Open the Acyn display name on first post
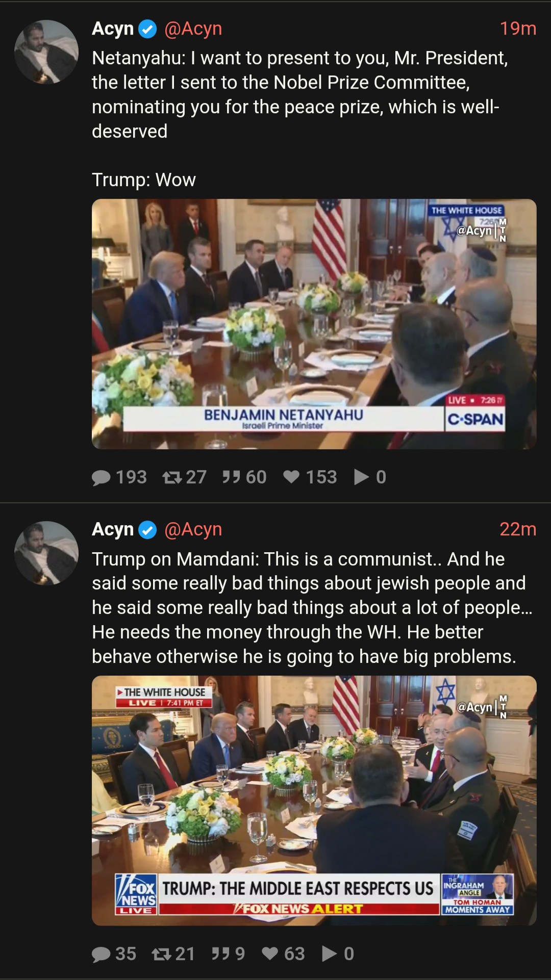Screen dimensions: 551x980 click(113, 29)
